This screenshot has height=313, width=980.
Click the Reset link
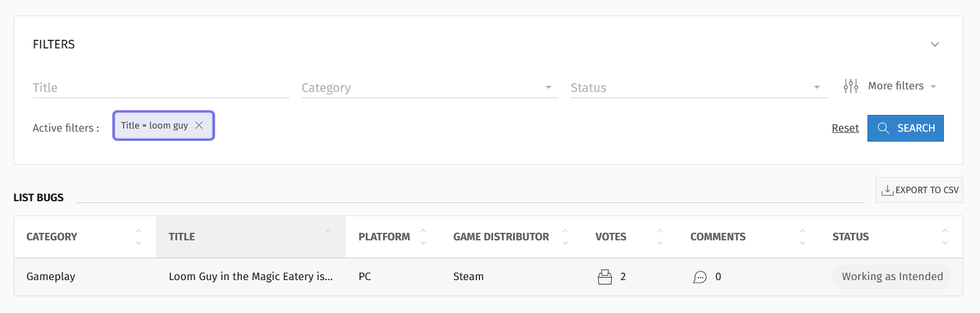(845, 128)
